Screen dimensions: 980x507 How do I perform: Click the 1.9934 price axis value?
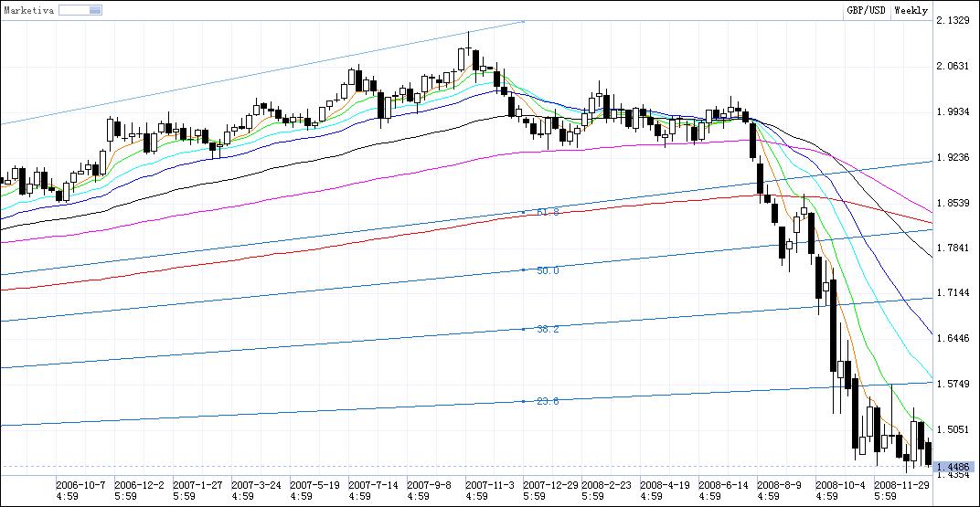952,111
